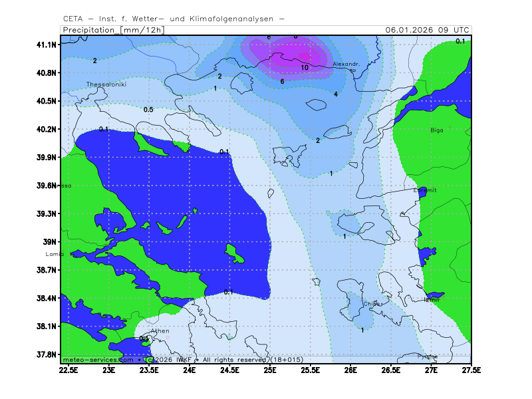Viewport: 532px width, 399px height.
Task: Select the Lamia city label
Action: click(55, 254)
